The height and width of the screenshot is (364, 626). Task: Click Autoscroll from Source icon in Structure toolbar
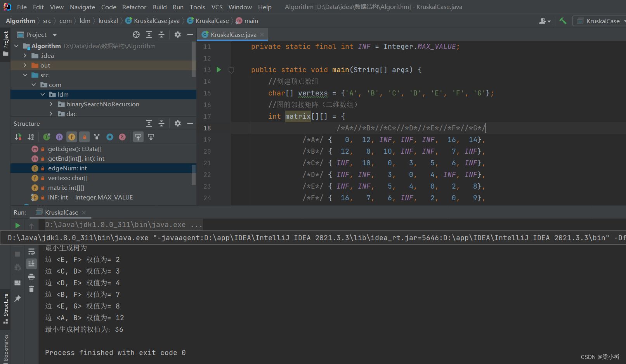[x=151, y=137]
